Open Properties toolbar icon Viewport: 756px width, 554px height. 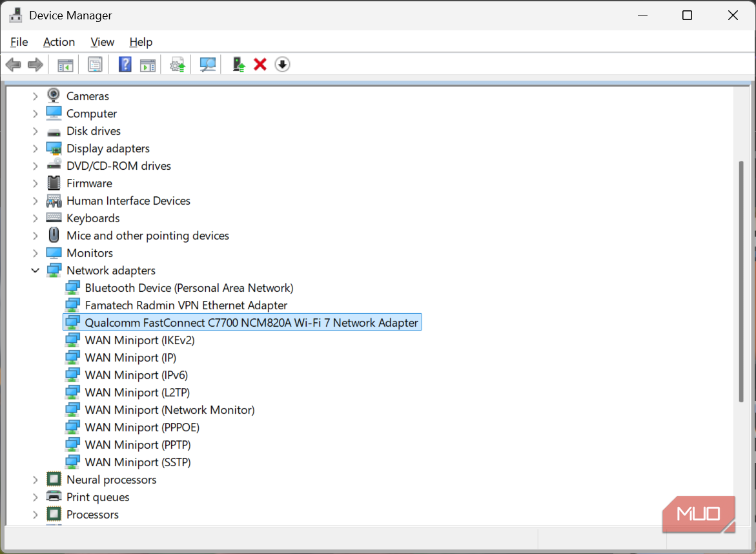pyautogui.click(x=95, y=65)
